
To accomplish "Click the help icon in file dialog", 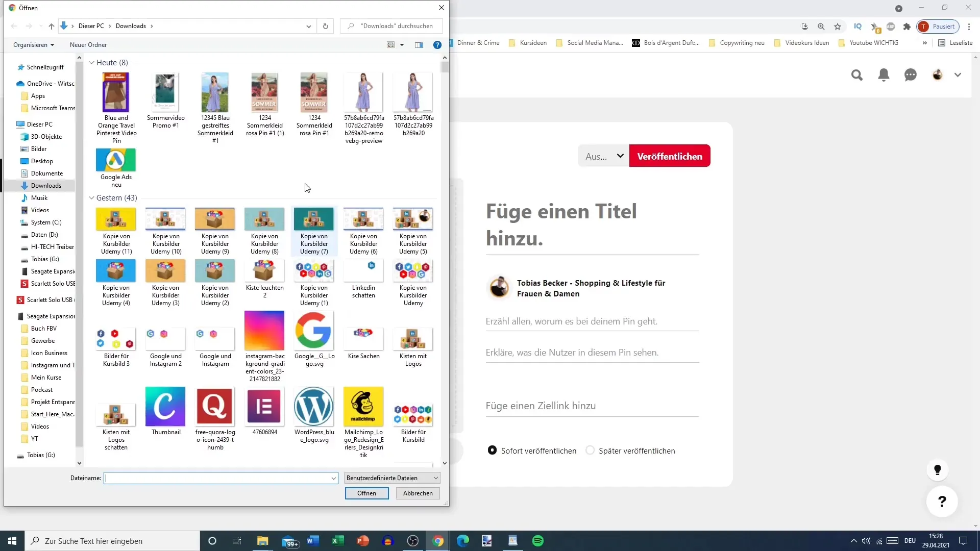I will 437,45.
